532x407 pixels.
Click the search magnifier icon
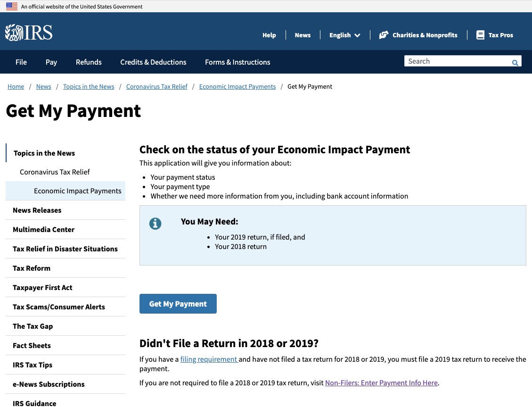pos(515,62)
